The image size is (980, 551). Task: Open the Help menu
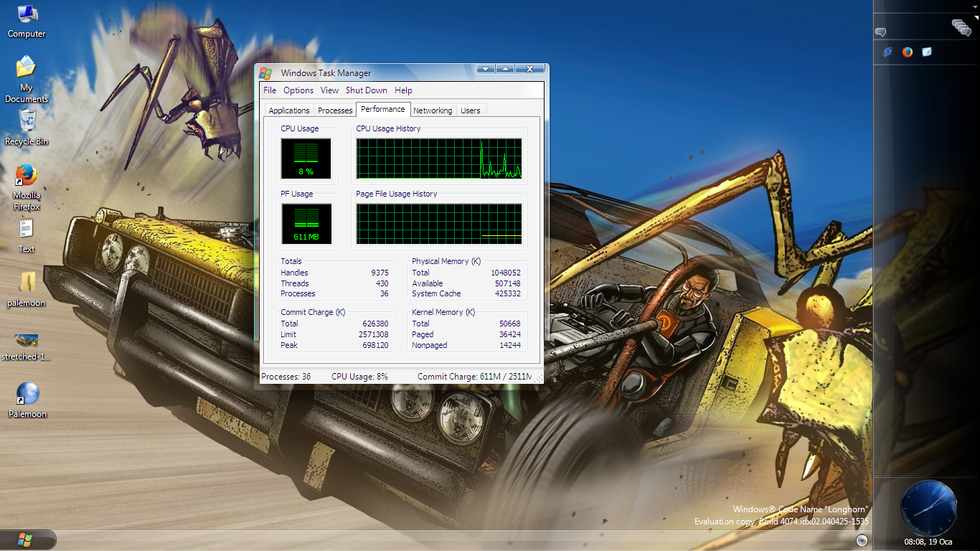403,90
